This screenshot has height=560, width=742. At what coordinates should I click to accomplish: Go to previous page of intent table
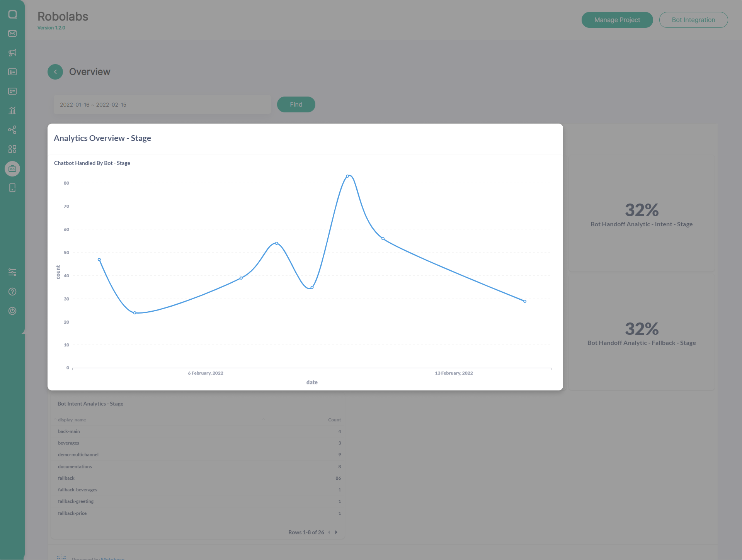[329, 532]
